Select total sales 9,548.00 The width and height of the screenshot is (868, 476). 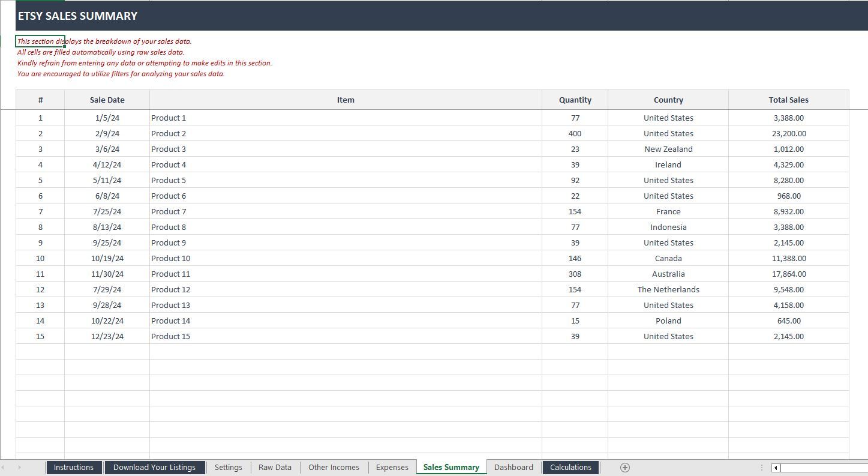[788, 290]
